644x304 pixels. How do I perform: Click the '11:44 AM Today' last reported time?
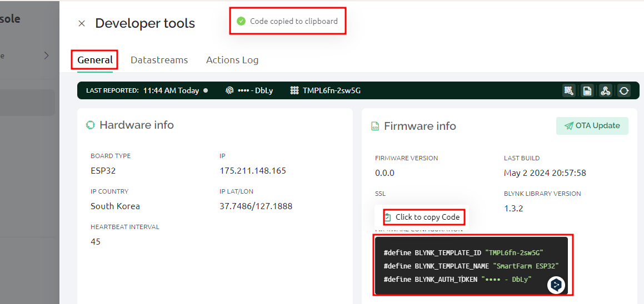171,90
